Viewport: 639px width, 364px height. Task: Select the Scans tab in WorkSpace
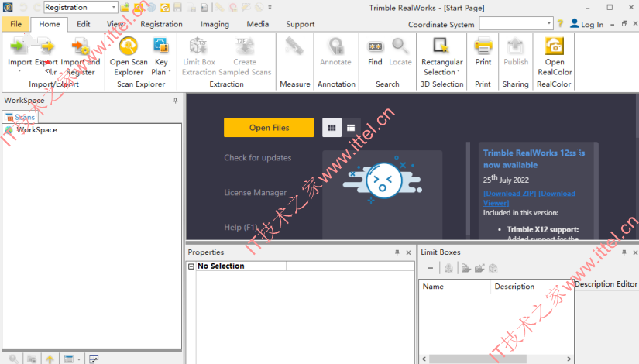(x=20, y=117)
